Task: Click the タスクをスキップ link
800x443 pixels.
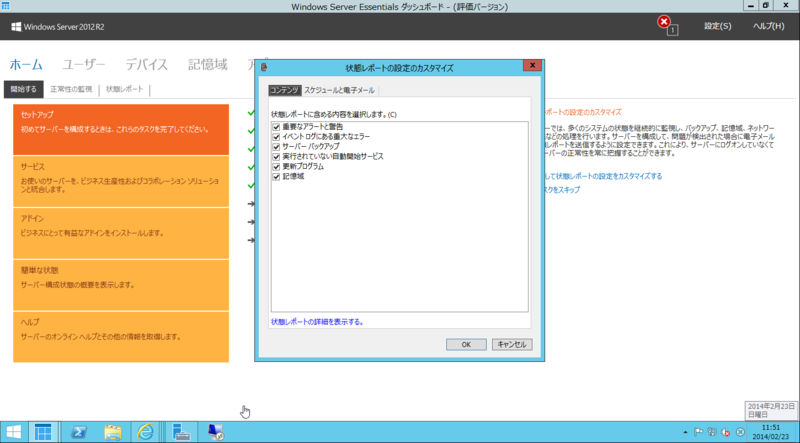Action: [x=562, y=189]
